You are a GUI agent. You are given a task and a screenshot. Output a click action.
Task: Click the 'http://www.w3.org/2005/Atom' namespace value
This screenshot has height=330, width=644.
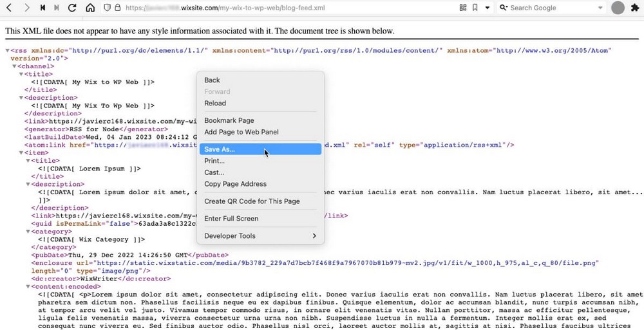point(554,50)
